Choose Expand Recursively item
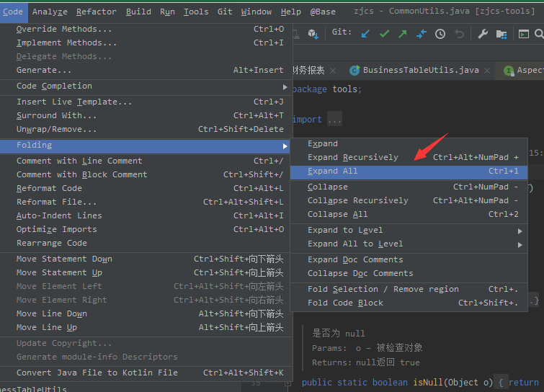544x392 pixels. coord(409,158)
